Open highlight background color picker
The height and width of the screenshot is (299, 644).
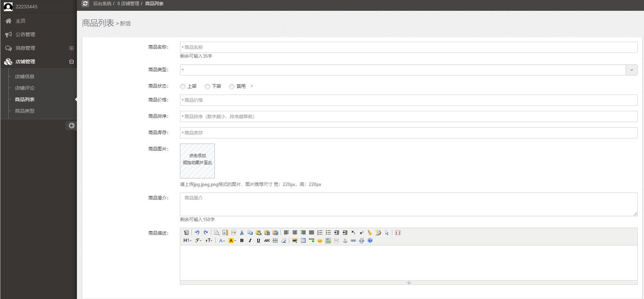coord(232,241)
